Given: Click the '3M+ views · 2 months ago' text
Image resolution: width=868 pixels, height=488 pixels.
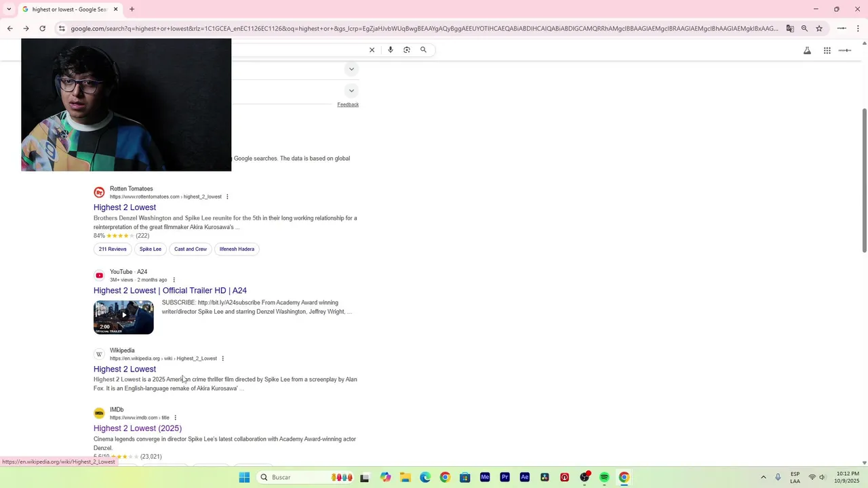Looking at the screenshot, I should point(138,280).
